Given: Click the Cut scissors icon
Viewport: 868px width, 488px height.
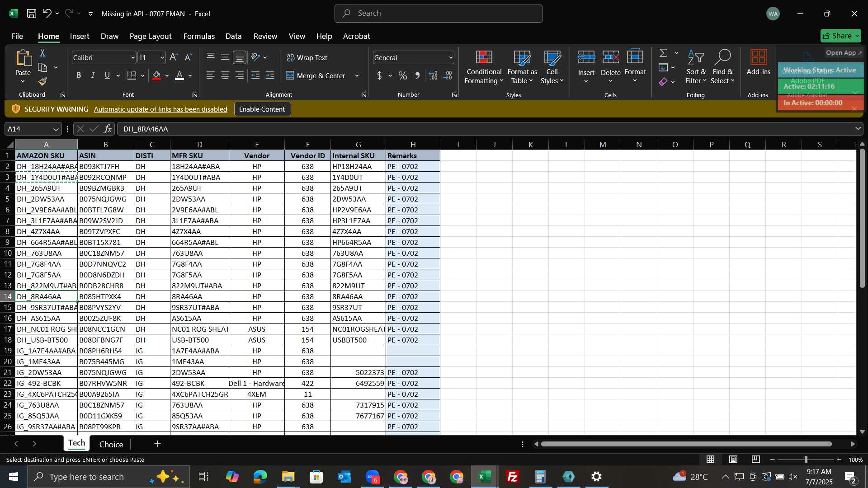Looking at the screenshot, I should click(x=42, y=53).
